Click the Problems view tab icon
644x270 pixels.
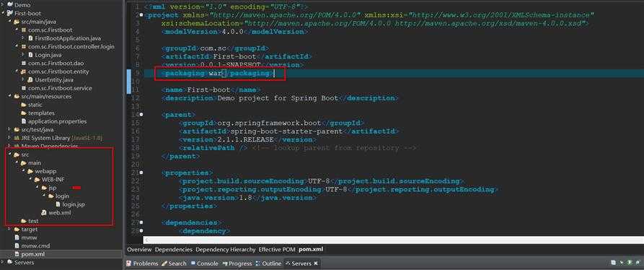pos(129,264)
